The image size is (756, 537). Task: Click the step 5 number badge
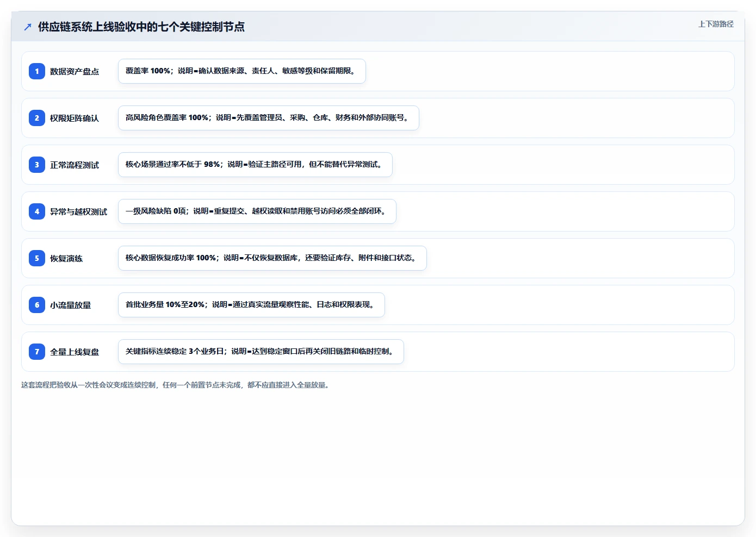[x=37, y=258]
